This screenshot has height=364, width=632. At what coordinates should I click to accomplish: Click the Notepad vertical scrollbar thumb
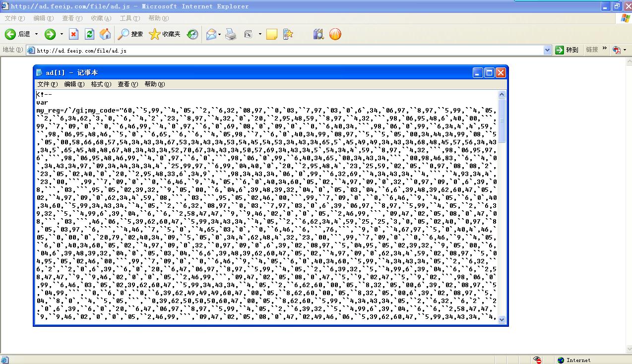502,121
